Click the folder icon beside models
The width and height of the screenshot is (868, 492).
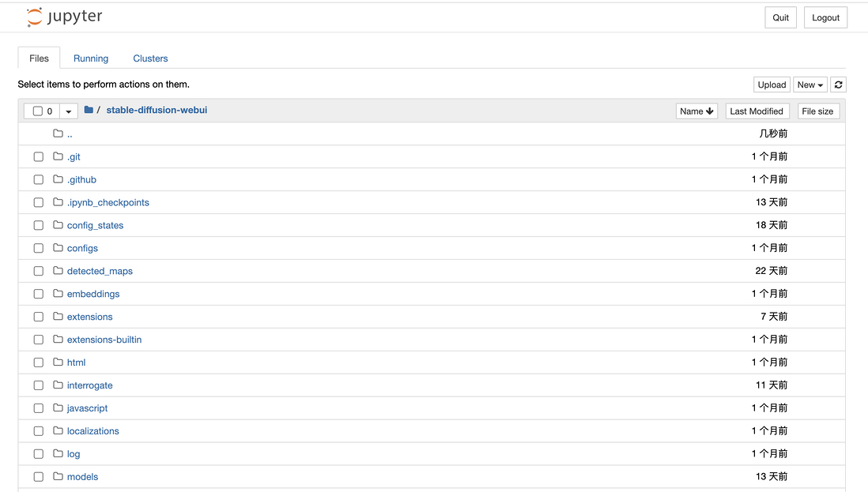tap(58, 477)
